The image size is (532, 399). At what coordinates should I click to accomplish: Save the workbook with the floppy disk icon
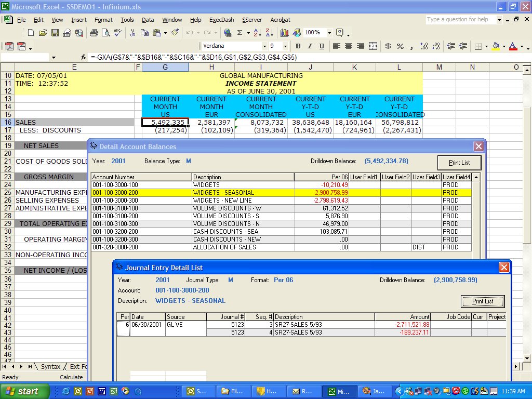[55, 33]
